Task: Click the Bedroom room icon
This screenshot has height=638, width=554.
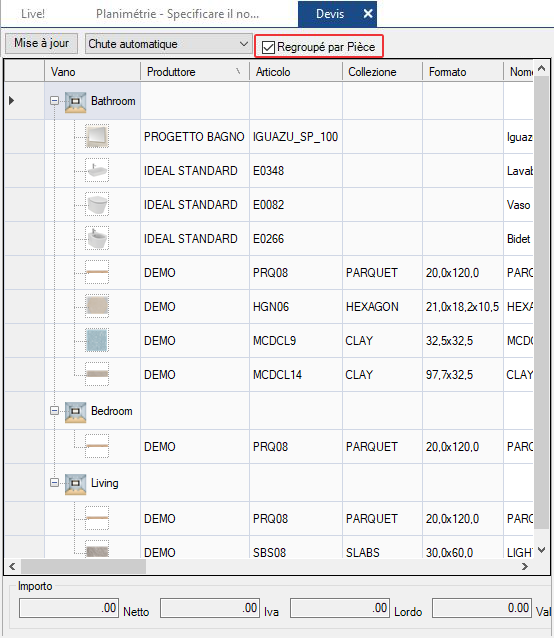Action: (x=76, y=412)
